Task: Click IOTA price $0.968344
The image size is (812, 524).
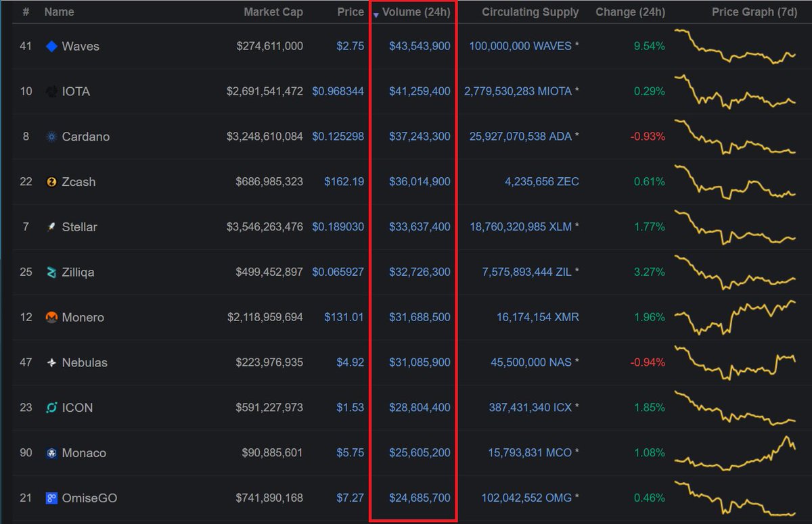Action: pyautogui.click(x=338, y=91)
